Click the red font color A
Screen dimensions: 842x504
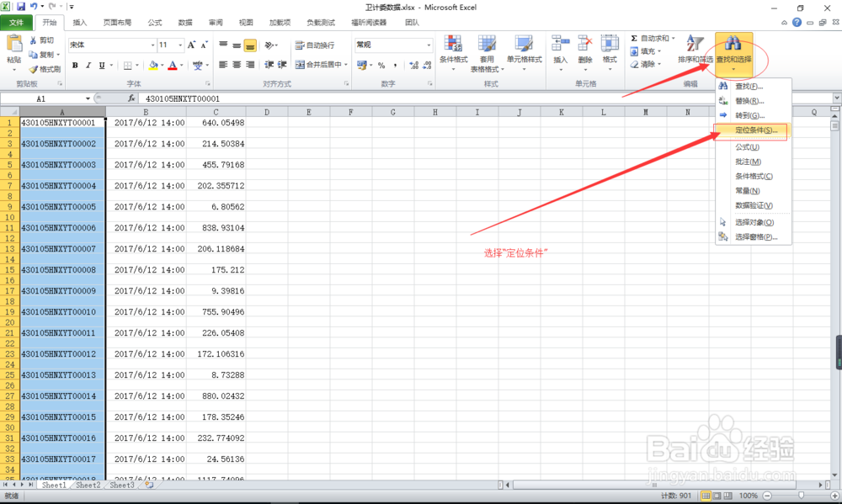point(173,66)
